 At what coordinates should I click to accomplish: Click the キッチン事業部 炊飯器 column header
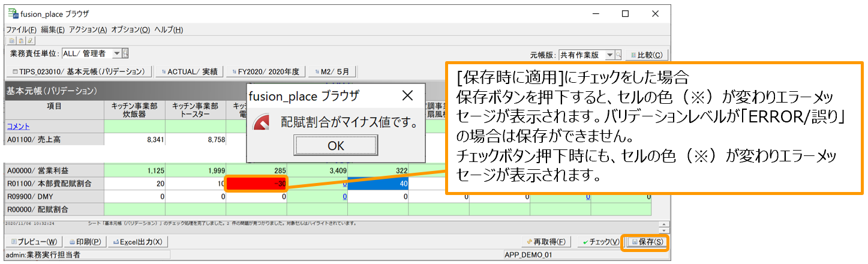point(134,109)
